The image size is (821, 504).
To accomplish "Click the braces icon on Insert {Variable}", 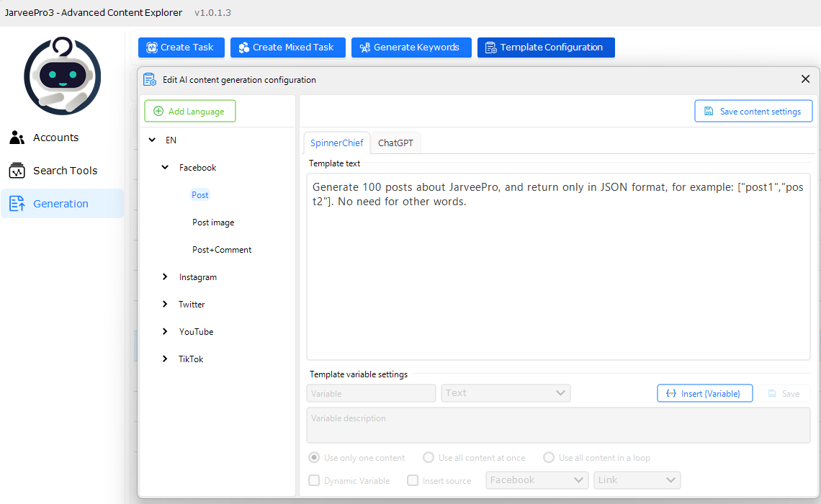I will tap(670, 393).
